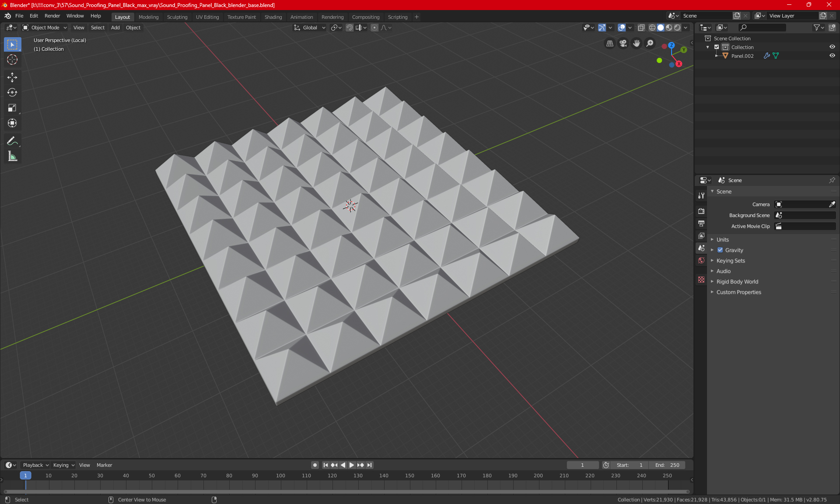Jump to the timeline start frame
Screen dimensions: 840x504
325,465
